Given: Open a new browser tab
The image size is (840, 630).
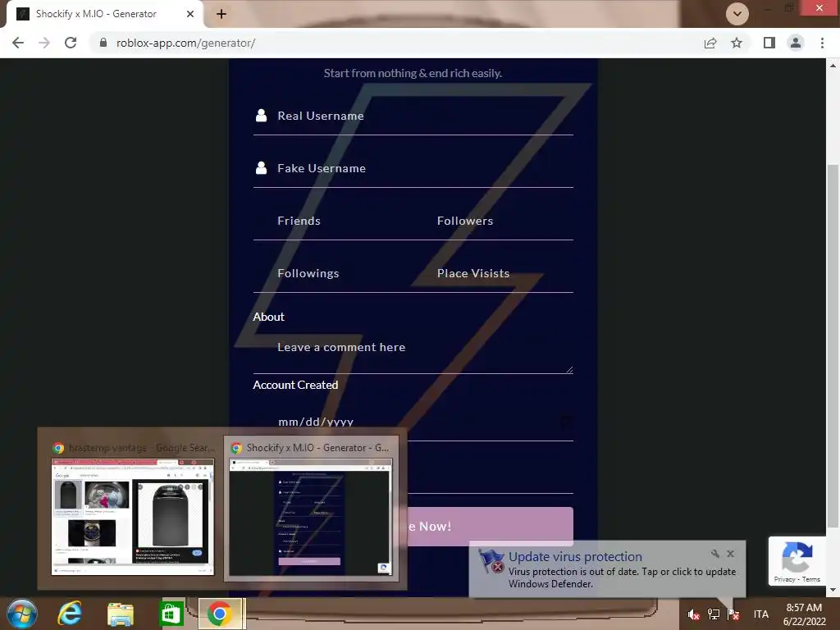Looking at the screenshot, I should (221, 14).
